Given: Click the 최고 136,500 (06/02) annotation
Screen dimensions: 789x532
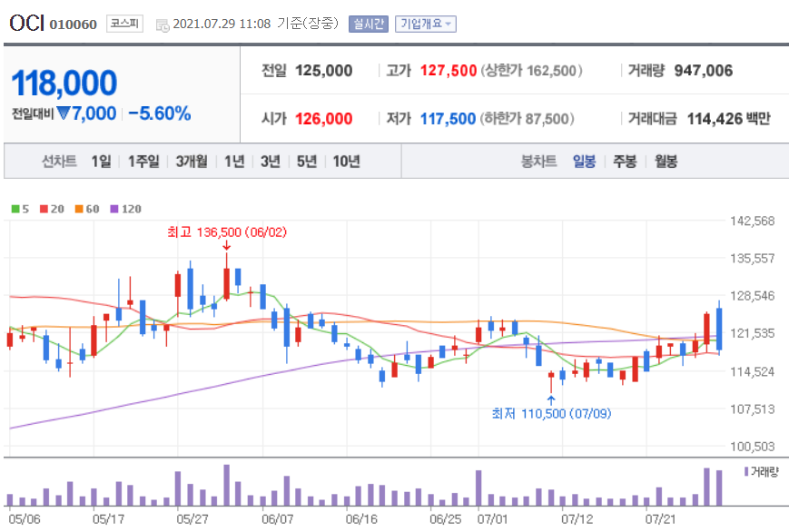Looking at the screenshot, I should click(x=227, y=232).
